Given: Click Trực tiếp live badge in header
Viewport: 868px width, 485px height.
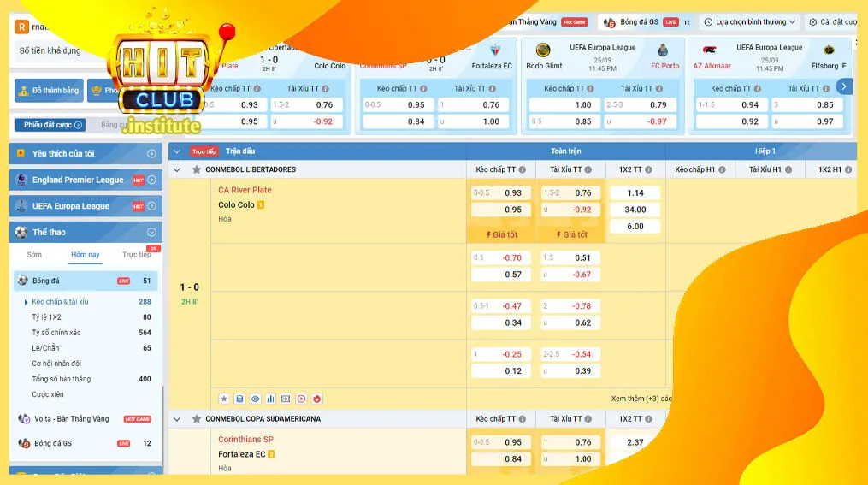Looking at the screenshot, I should 204,151.
